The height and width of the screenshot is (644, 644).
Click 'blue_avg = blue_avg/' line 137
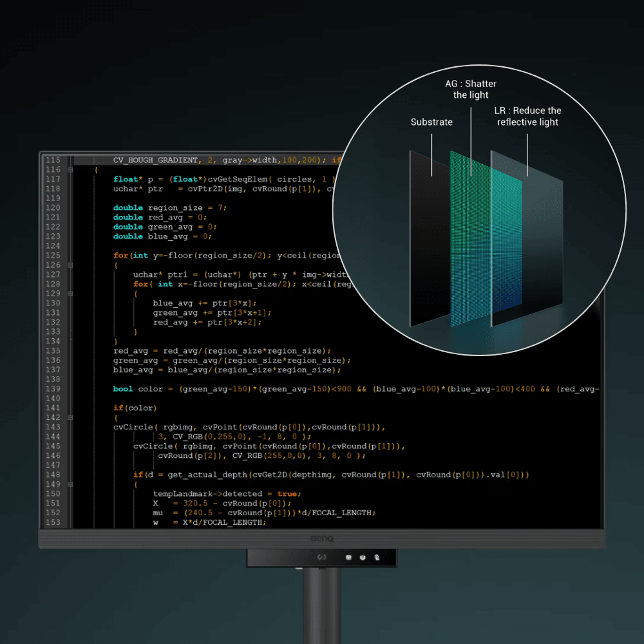227,370
